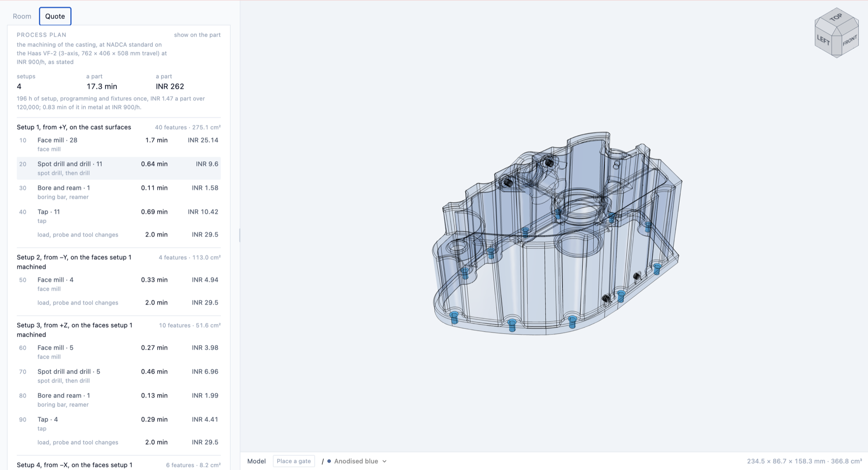Click the Setup 1 from +Y heading

(74, 127)
